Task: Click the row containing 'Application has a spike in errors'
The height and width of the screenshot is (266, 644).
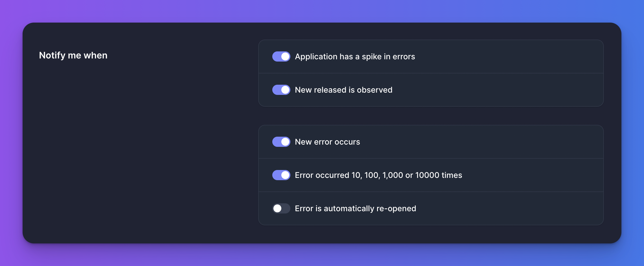Action: click(431, 56)
